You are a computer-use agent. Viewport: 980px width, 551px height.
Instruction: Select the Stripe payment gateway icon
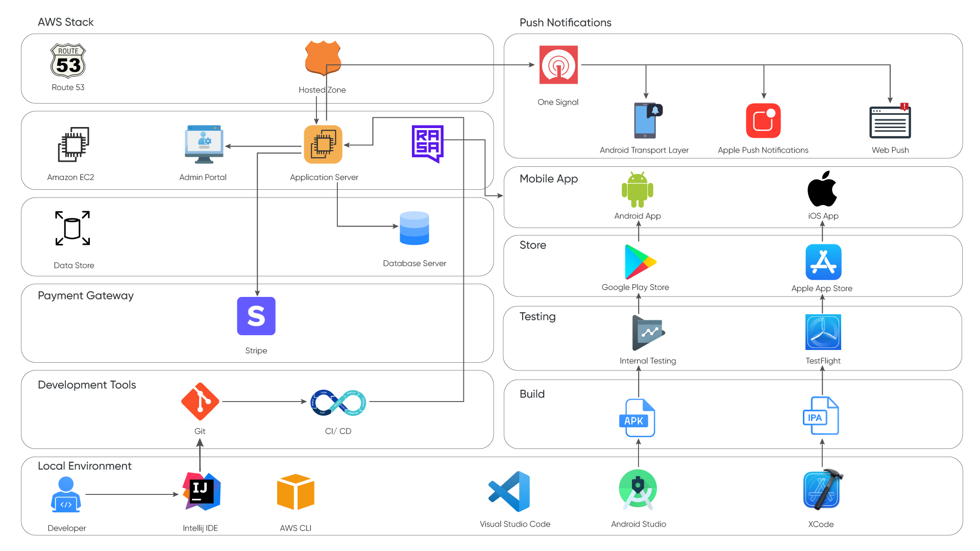(x=256, y=317)
